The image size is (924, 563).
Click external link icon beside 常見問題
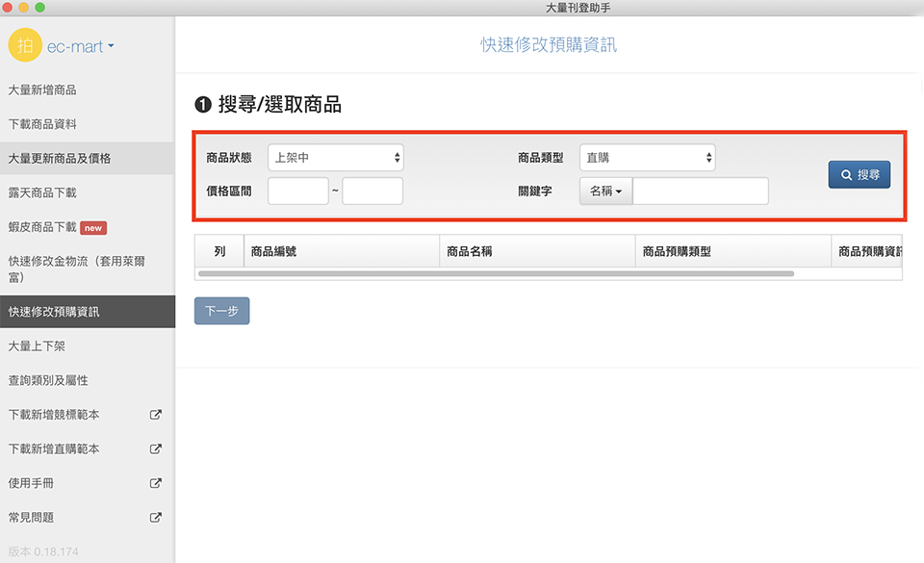coord(156,518)
